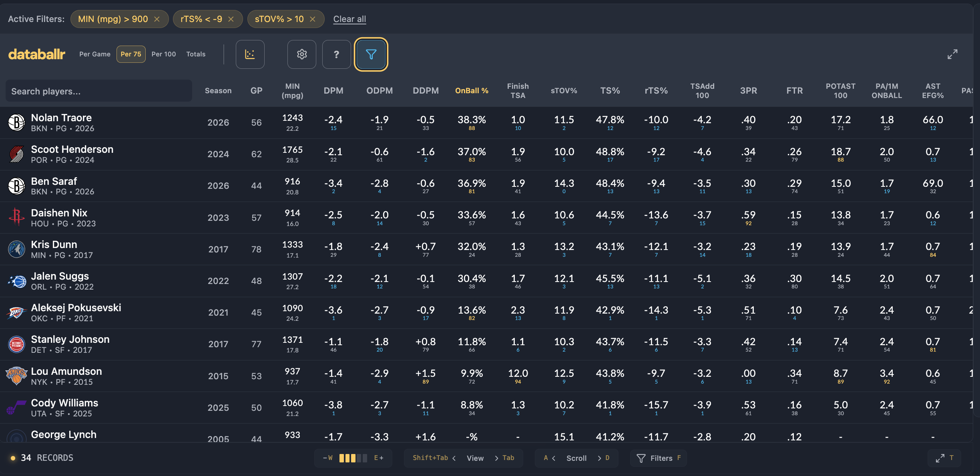Click the Trail Blazers logo beside Scoot Henderson

16,154
